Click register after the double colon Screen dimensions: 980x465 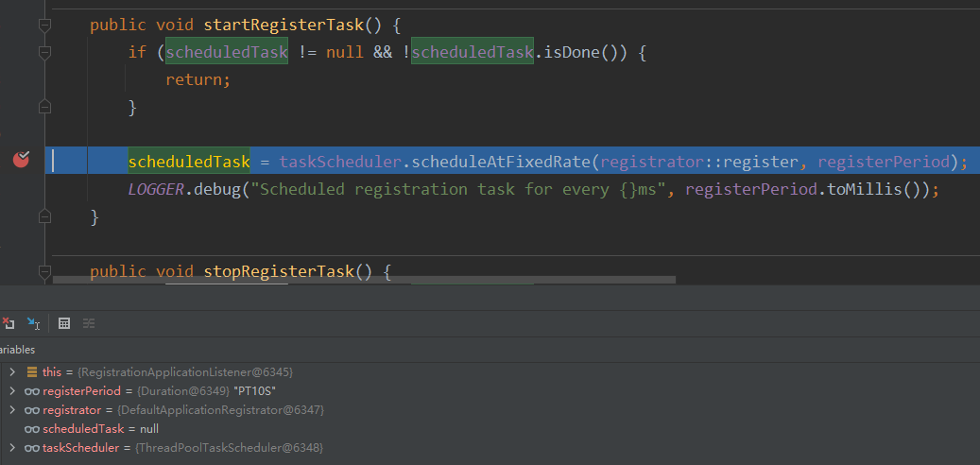(x=760, y=163)
